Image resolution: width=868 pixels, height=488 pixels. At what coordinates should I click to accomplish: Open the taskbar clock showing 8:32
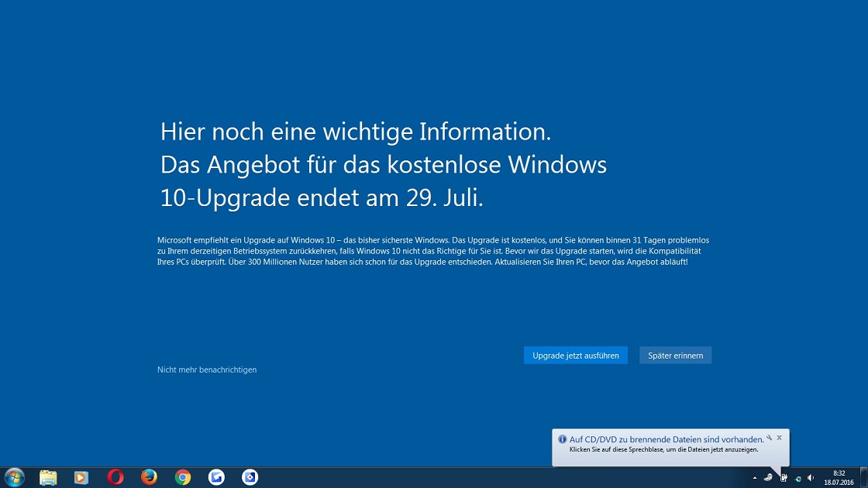(839, 478)
